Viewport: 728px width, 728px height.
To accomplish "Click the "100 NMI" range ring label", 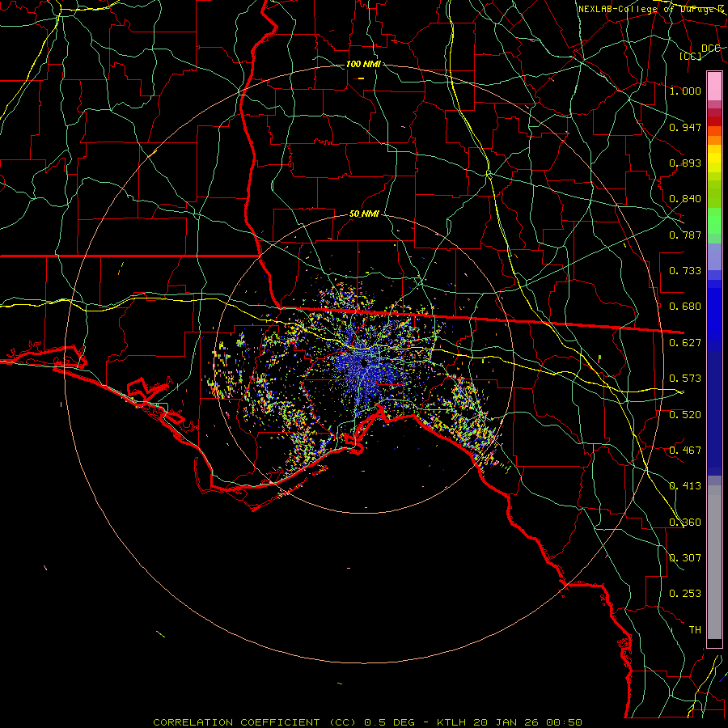I will click(363, 64).
